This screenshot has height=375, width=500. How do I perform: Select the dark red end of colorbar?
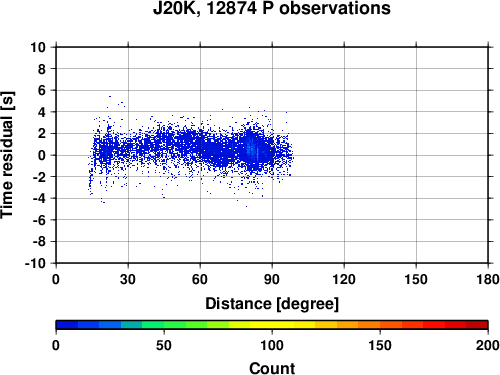coord(477,325)
